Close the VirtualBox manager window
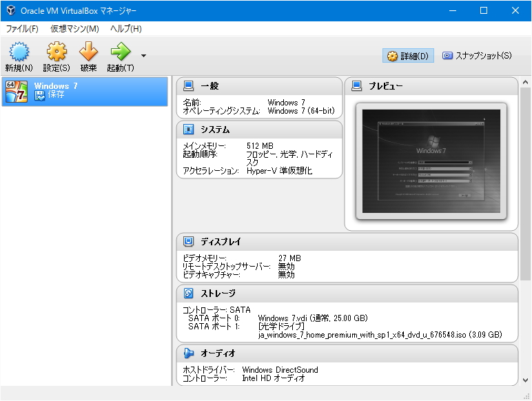Image resolution: width=532 pixels, height=401 pixels. click(515, 10)
